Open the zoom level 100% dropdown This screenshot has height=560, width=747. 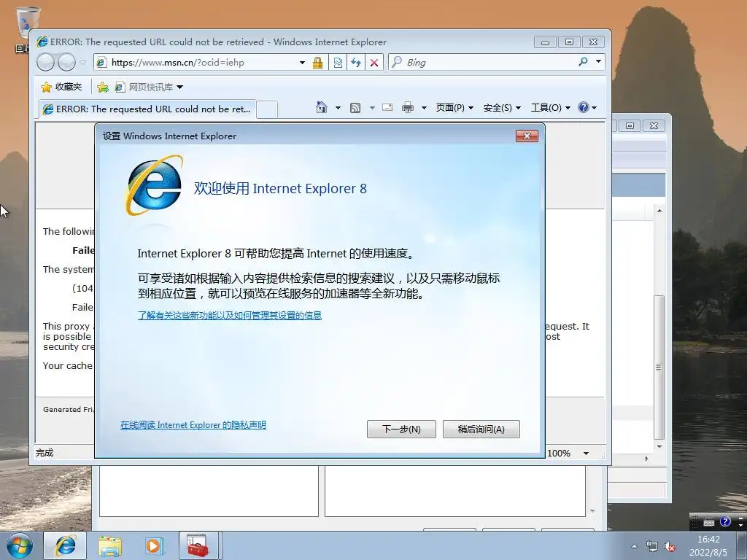(586, 454)
